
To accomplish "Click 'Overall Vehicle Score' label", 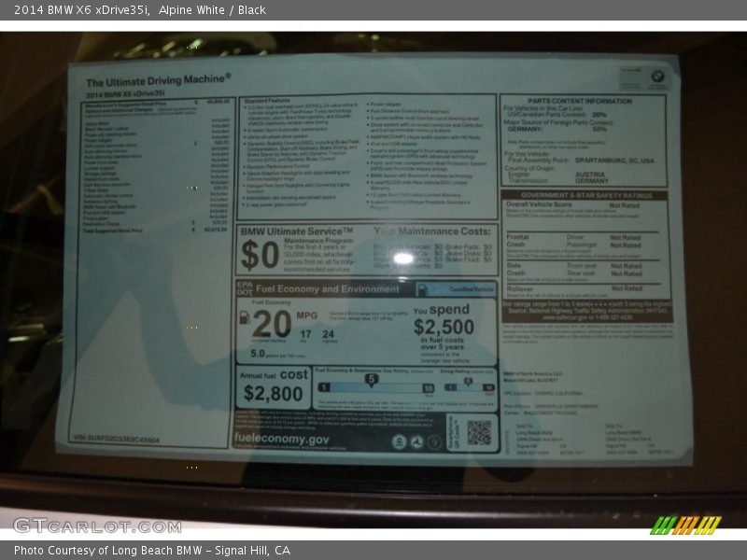I will [539, 204].
